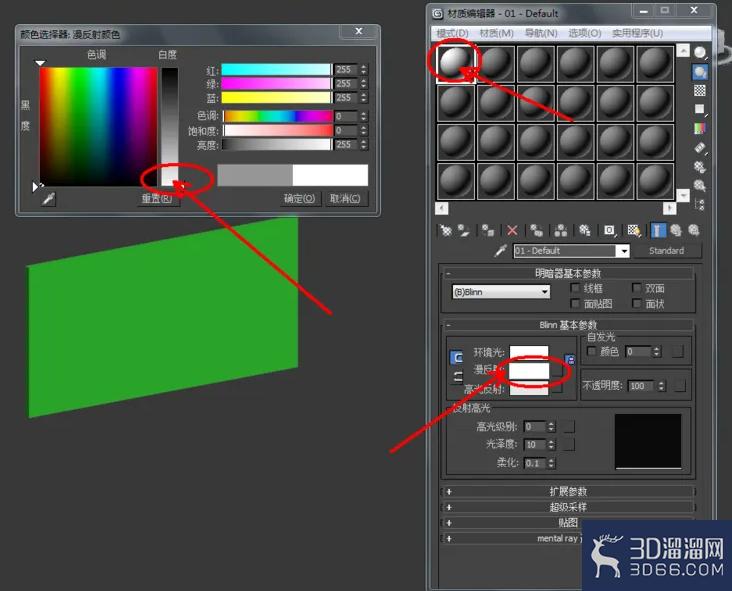Expand the 扩展参数 rollout
732x591 pixels.
click(568, 492)
